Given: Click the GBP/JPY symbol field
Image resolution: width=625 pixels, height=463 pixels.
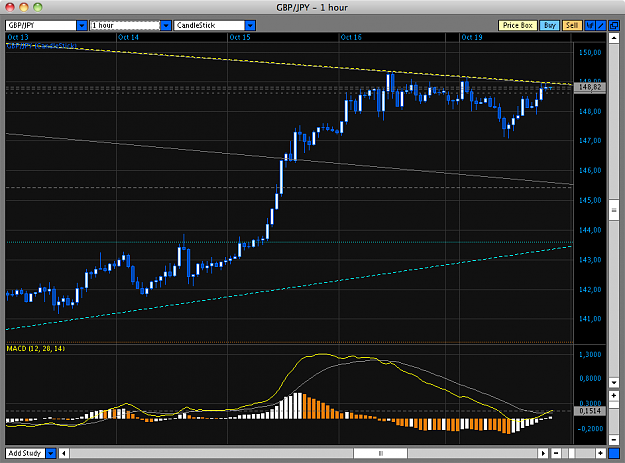Looking at the screenshot, I should click(41, 26).
